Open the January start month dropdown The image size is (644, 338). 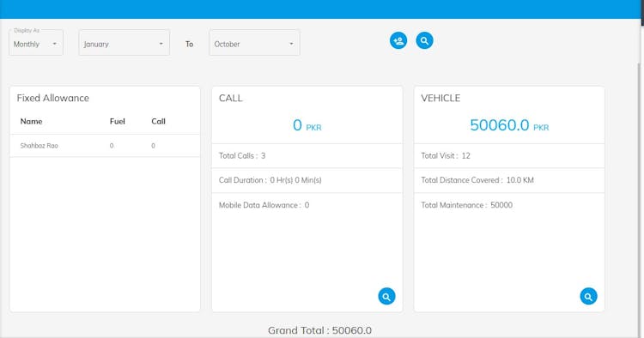[124, 43]
